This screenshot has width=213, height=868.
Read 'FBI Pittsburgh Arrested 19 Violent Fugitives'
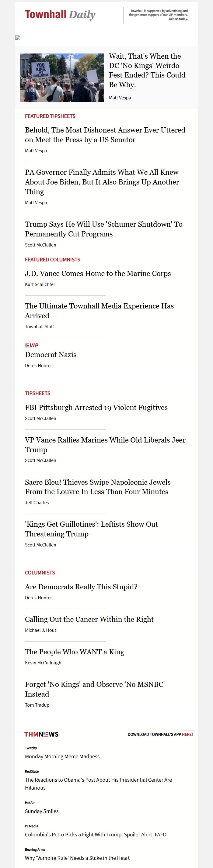[x=96, y=407]
